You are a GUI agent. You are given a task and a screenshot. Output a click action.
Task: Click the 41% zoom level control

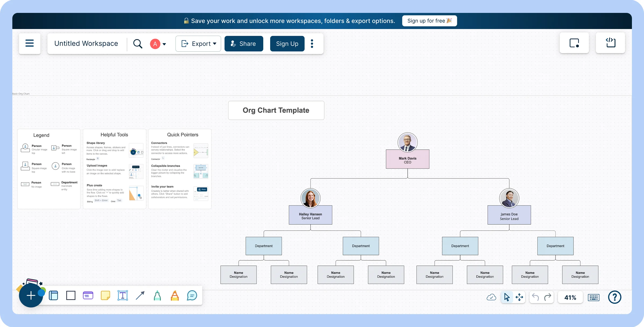(570, 297)
